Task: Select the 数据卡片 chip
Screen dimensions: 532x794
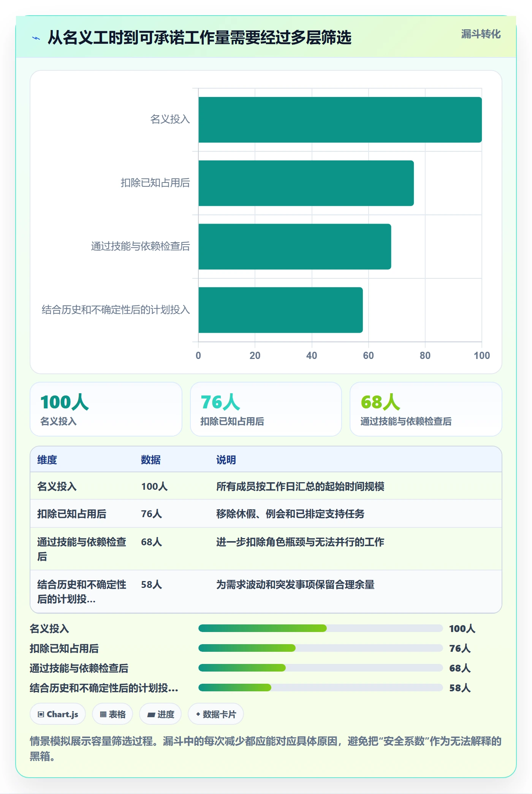Action: [216, 714]
